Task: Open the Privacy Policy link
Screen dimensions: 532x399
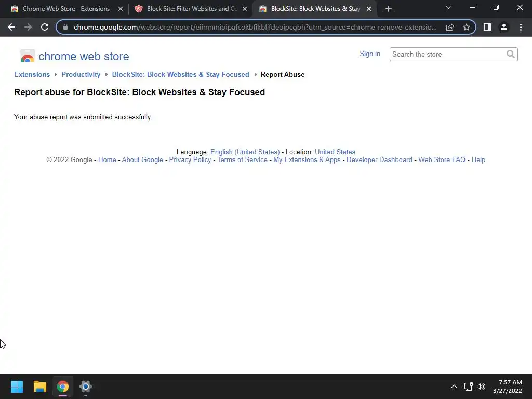Action: [190, 160]
